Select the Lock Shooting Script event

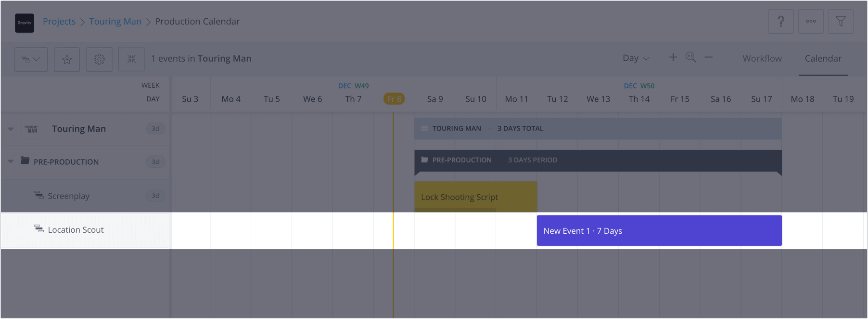[475, 197]
